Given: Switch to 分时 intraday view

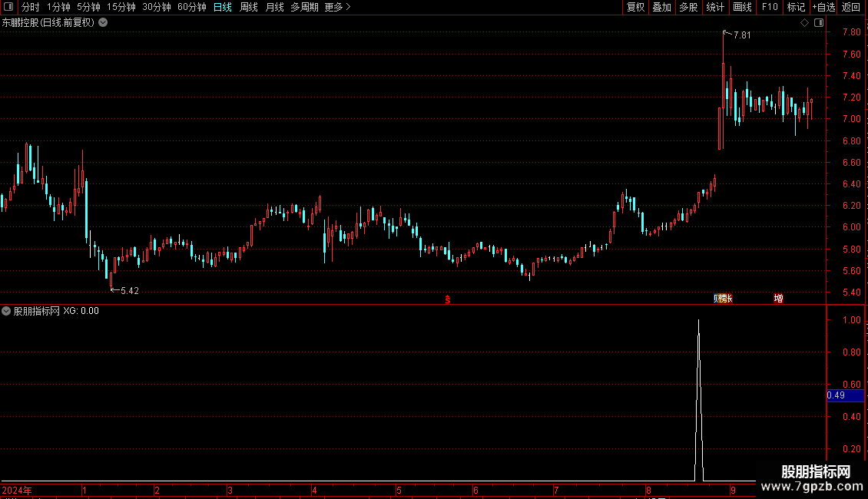Looking at the screenshot, I should pyautogui.click(x=31, y=7).
